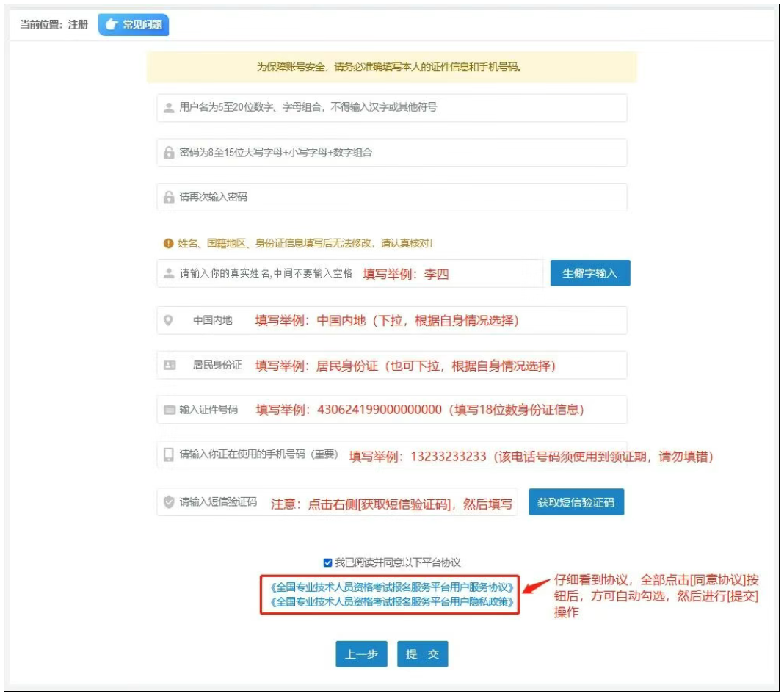Image resolution: width=784 pixels, height=699 pixels.
Task: Click the username input field
Action: 391,107
